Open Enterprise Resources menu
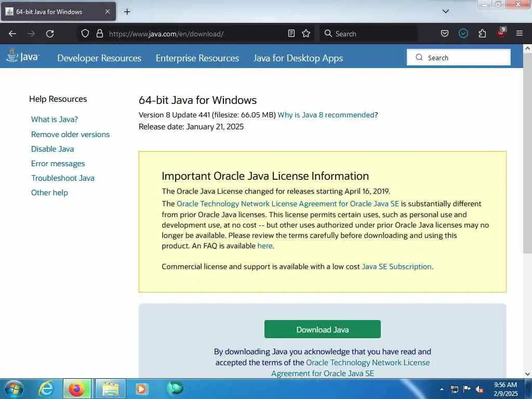 tap(197, 58)
